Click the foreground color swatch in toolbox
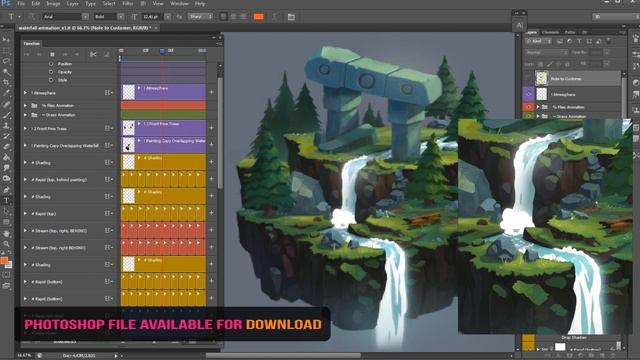 pos(4,260)
